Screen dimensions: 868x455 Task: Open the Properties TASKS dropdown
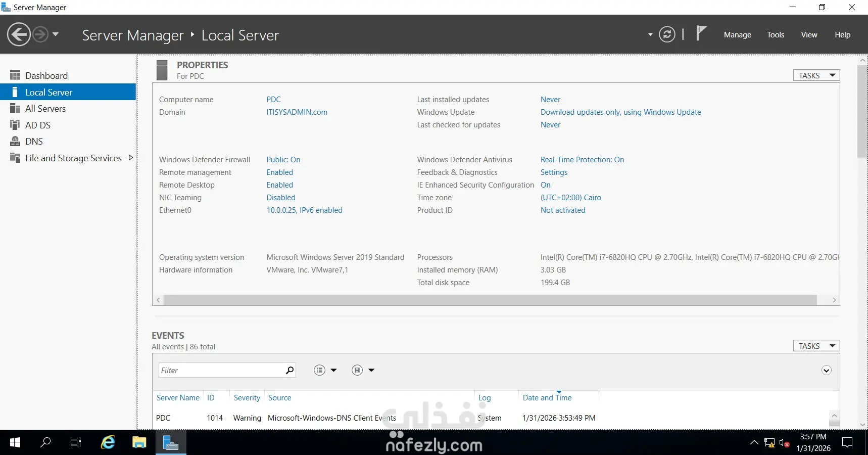point(816,75)
